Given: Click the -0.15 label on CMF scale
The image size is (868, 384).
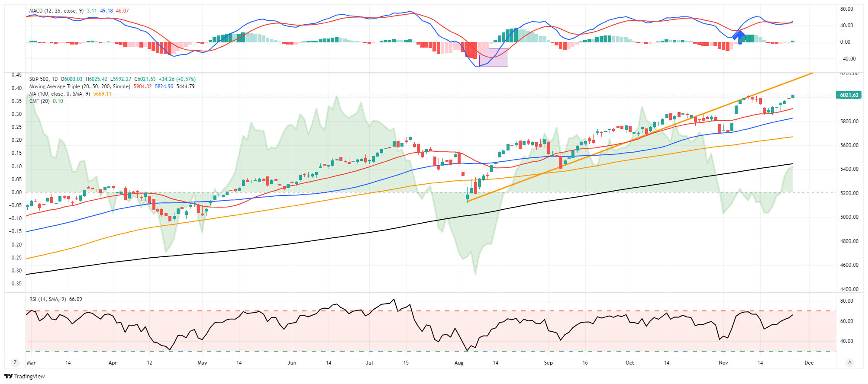Looking at the screenshot, I should (x=16, y=231).
